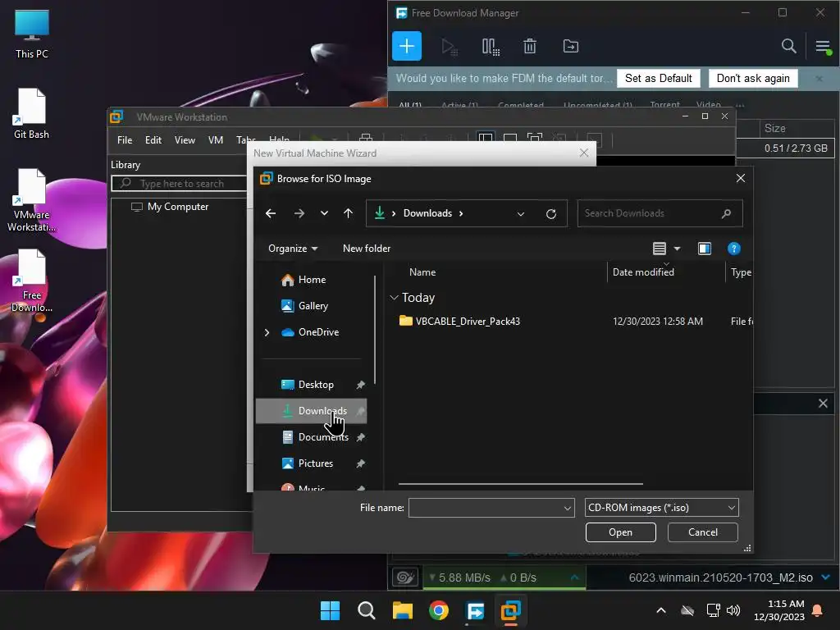Click the list view layout icon
This screenshot has width=840, height=630.
pyautogui.click(x=660, y=249)
